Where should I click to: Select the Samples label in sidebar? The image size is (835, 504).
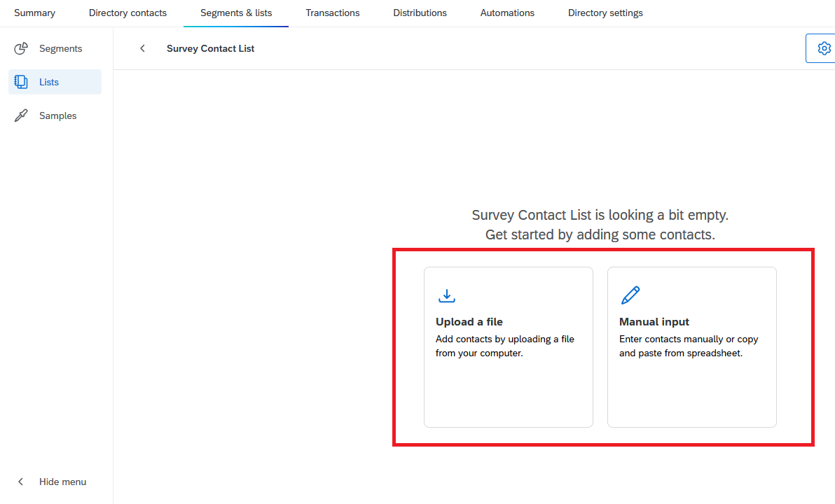(58, 115)
